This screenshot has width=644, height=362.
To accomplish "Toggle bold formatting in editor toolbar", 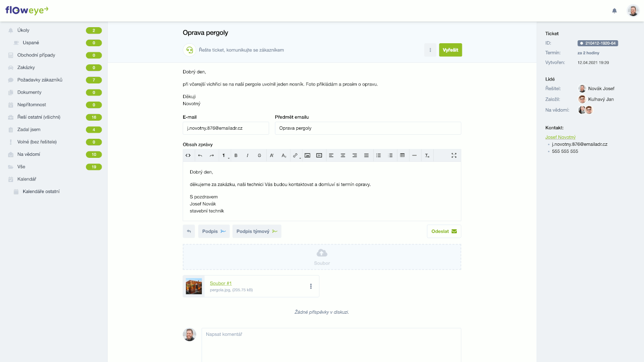I will tap(236, 155).
